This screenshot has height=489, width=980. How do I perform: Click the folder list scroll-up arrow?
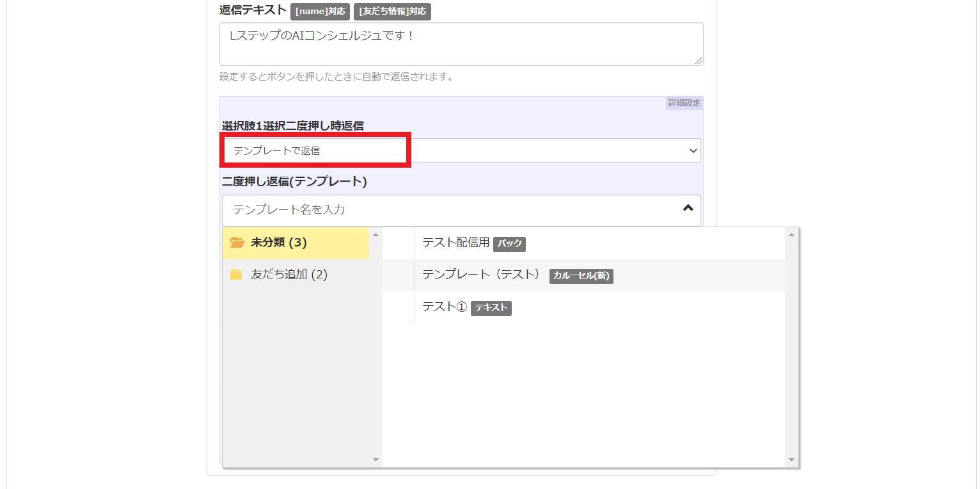point(375,234)
